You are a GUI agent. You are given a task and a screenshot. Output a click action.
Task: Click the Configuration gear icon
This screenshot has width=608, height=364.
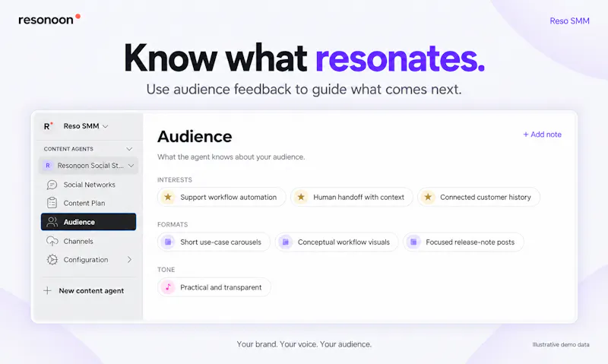click(52, 260)
